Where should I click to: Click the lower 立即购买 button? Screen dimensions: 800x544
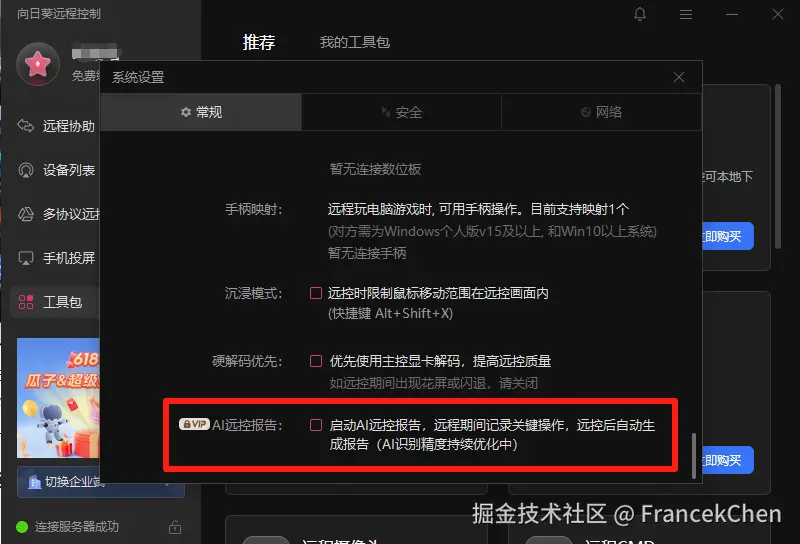click(x=728, y=460)
